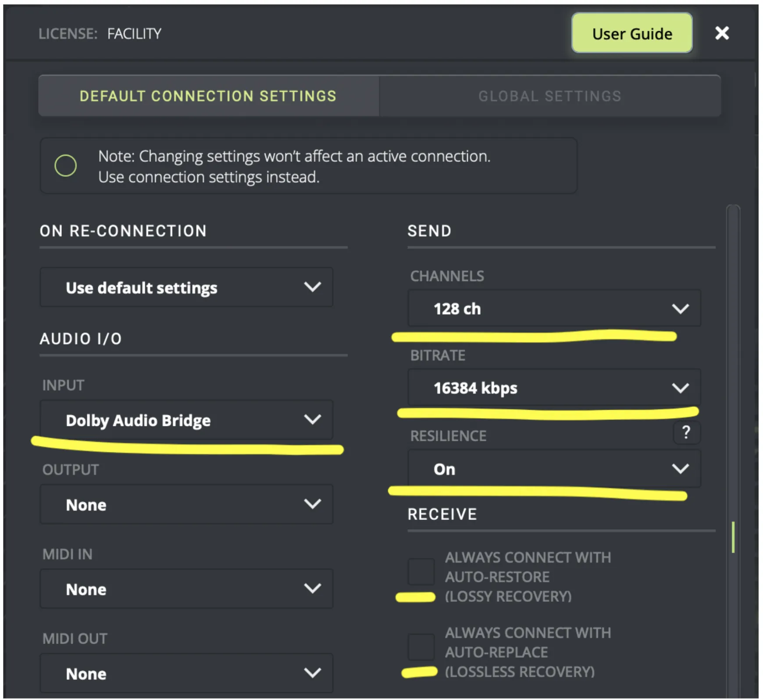Viewport: 763px width, 700px height.
Task: Click the FACILITY license text
Action: 134,34
